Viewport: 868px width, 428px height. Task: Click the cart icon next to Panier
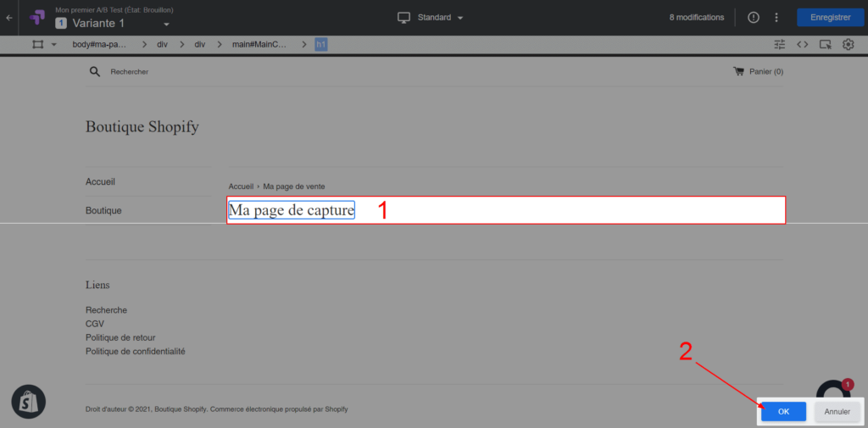coord(738,72)
